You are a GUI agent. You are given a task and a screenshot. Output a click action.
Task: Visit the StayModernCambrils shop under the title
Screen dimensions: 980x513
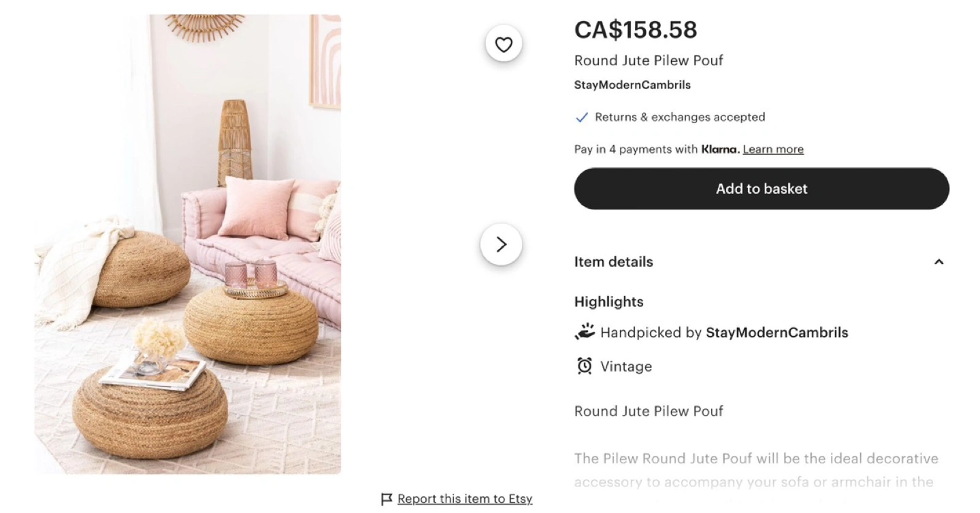[x=632, y=85]
